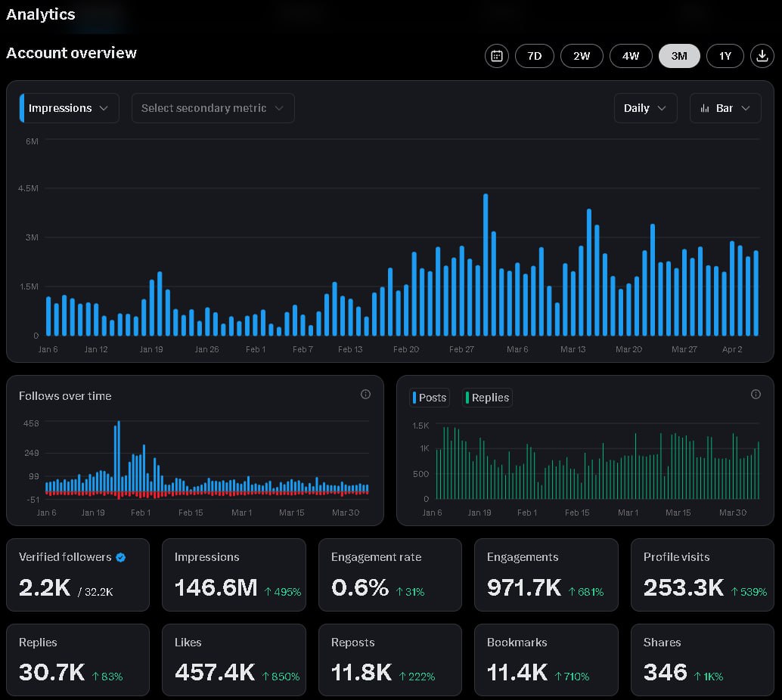Click the 458 label on follows chart

coord(31,423)
